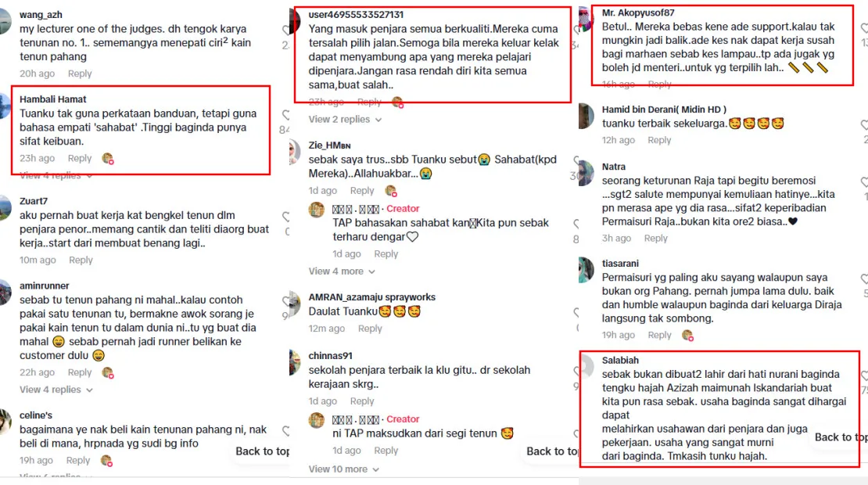Click the creator-liked badge under Zie_HMbn's comment

391,191
